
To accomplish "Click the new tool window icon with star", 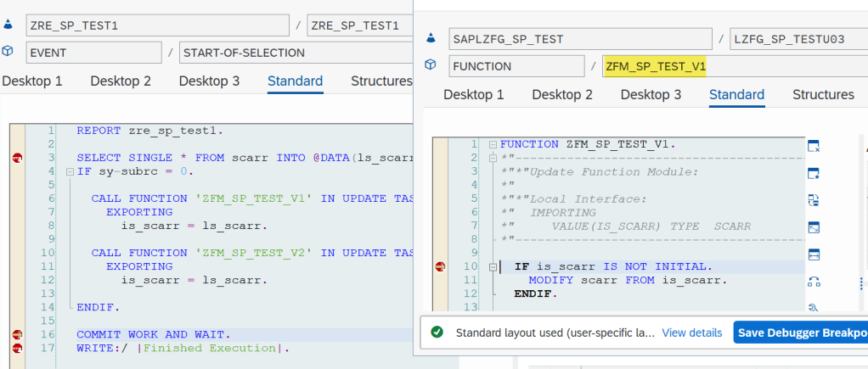I will pos(813,173).
